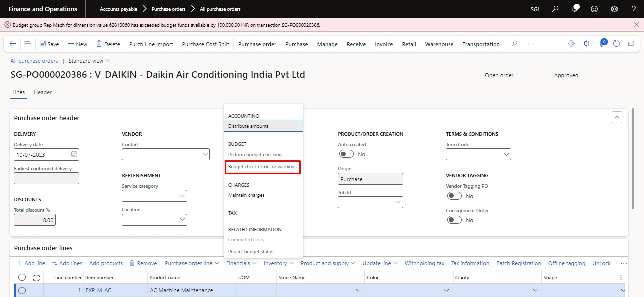Open the action pane overflow ellipsis
This screenshot has height=297, width=644.
[531, 44]
